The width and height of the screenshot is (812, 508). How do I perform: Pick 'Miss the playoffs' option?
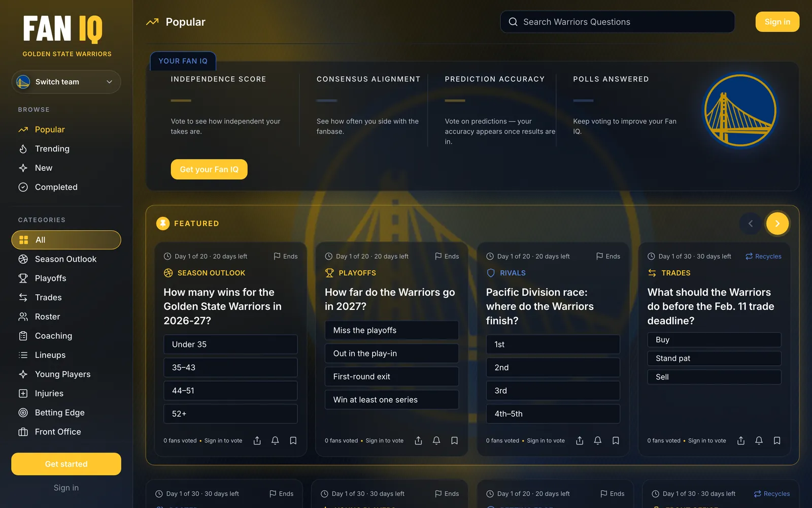(x=392, y=330)
